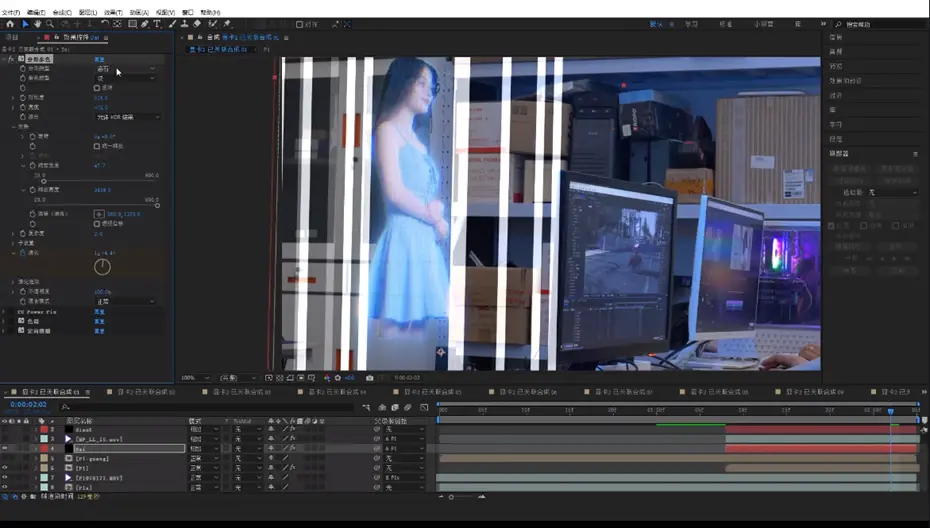Viewport: 930px width, 528px height.
Task: Open the 混合模式 blend mode dropdown
Action: coord(126,301)
